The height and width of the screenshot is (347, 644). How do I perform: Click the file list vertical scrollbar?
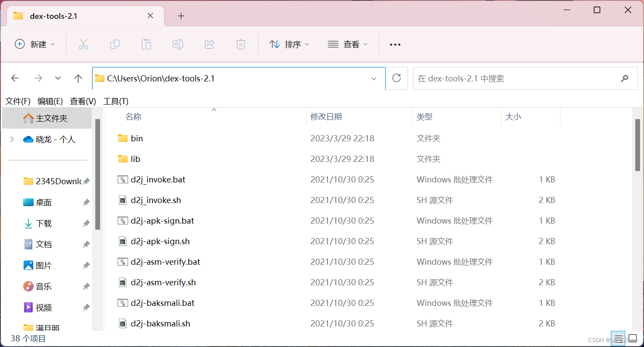[x=638, y=144]
